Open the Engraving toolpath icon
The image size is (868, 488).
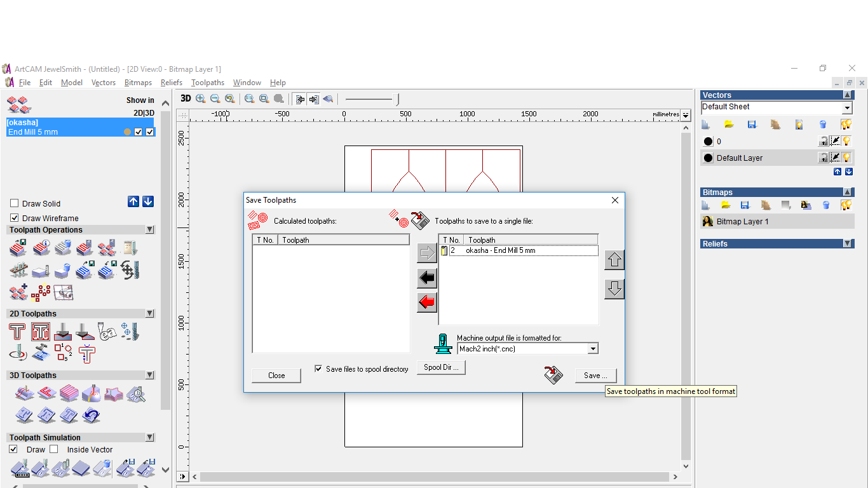pos(107,332)
